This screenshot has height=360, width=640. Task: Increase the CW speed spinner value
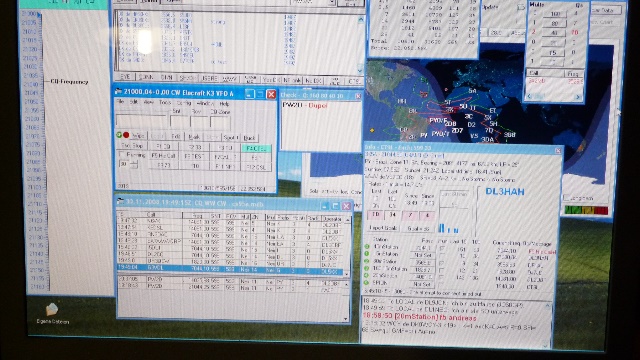134,162
